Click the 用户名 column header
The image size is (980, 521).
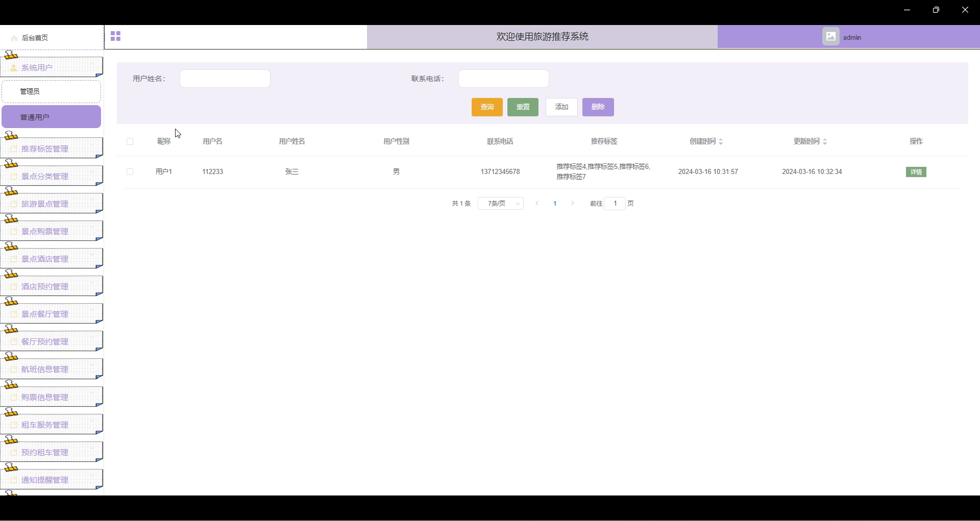click(x=213, y=142)
